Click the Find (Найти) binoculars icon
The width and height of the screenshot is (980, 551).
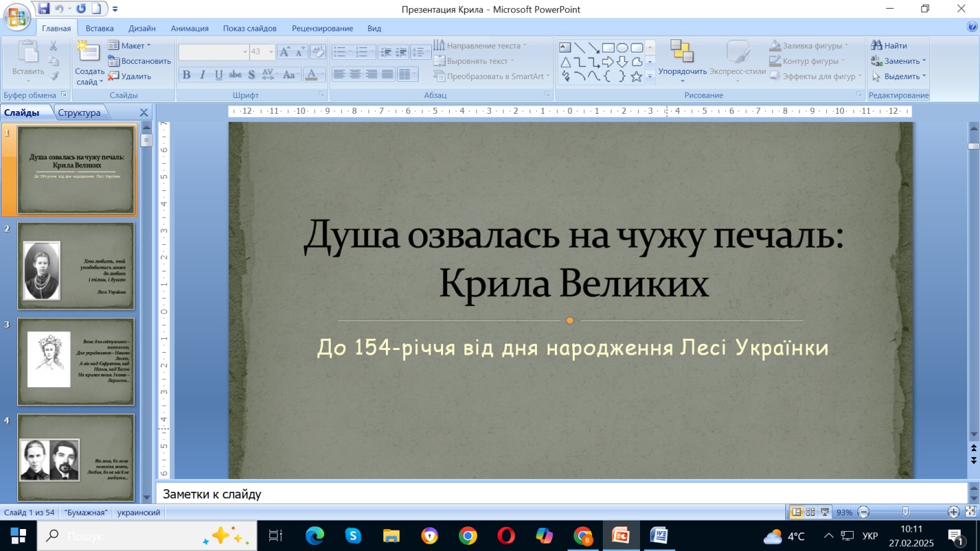tap(877, 45)
